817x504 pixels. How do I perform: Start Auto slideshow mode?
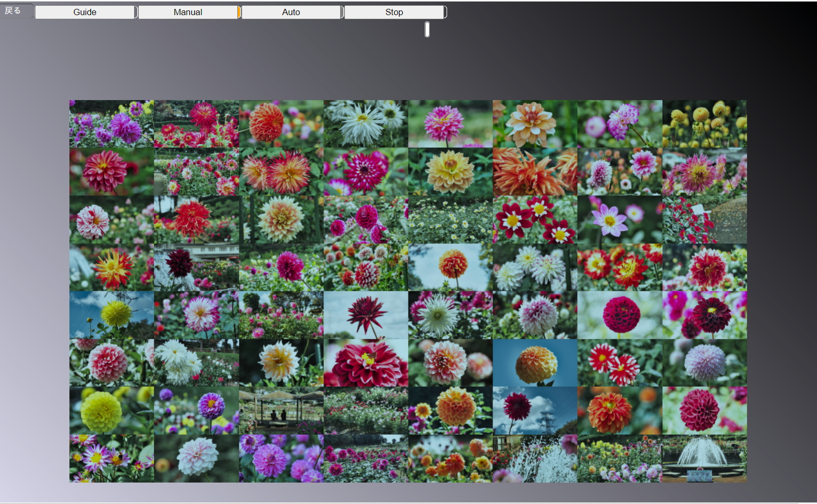coord(291,12)
